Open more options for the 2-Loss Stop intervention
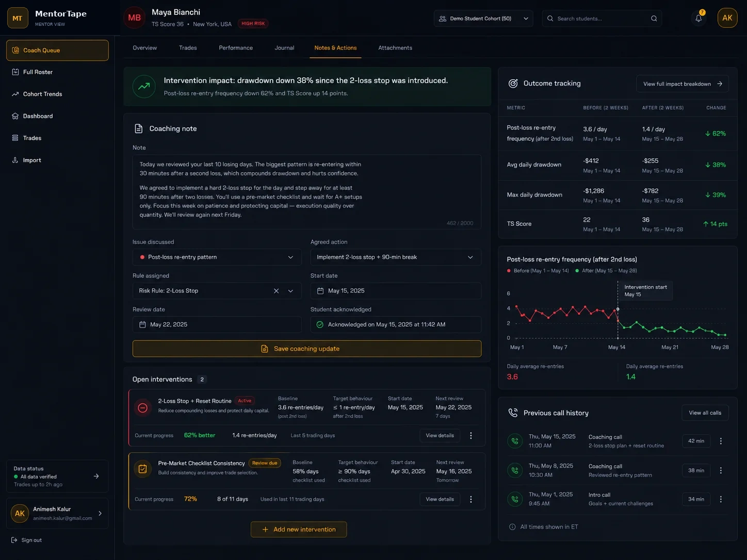The width and height of the screenshot is (747, 560). click(470, 436)
